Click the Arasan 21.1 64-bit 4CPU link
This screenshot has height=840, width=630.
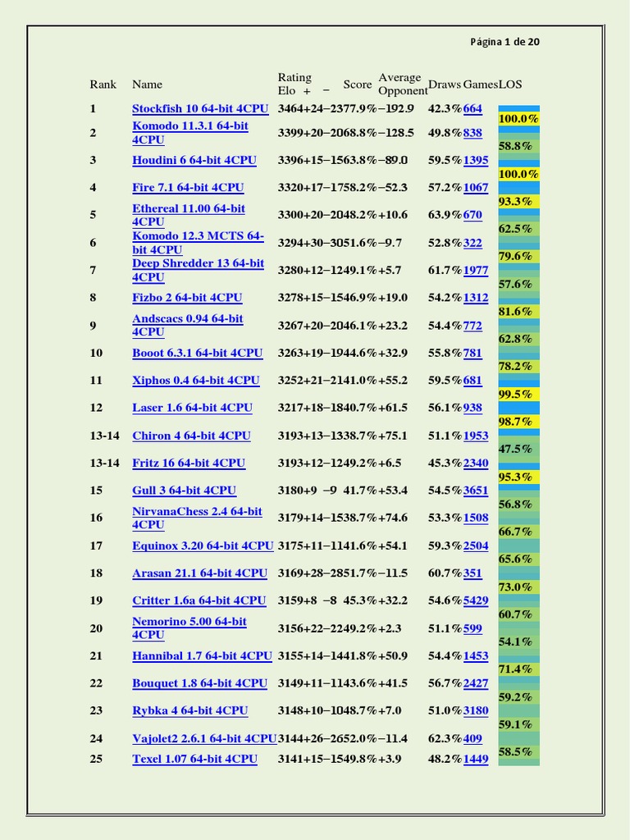199,573
